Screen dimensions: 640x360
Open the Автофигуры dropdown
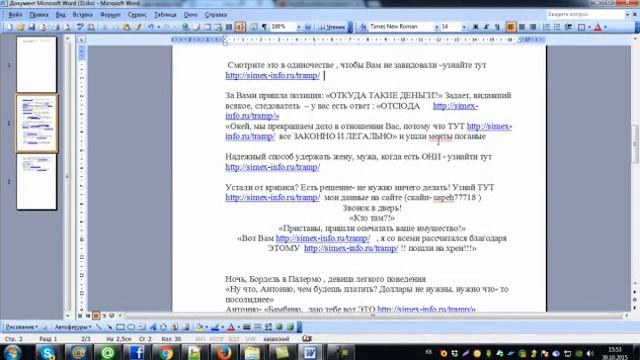click(73, 327)
